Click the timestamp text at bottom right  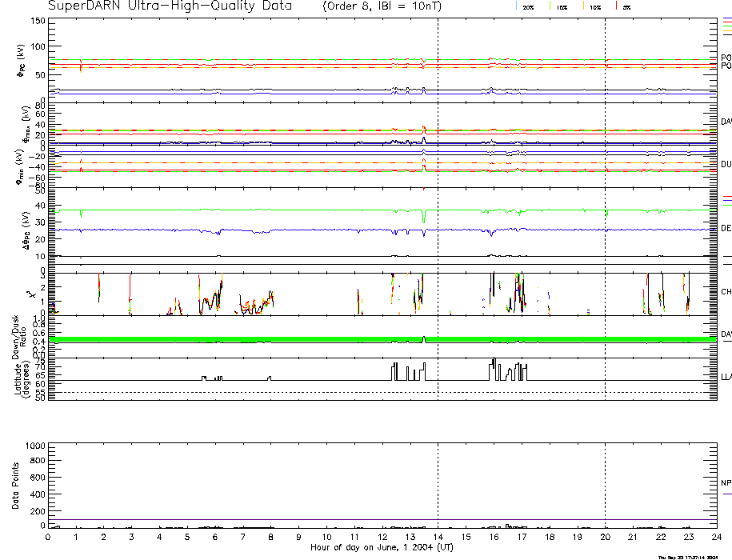click(x=694, y=557)
